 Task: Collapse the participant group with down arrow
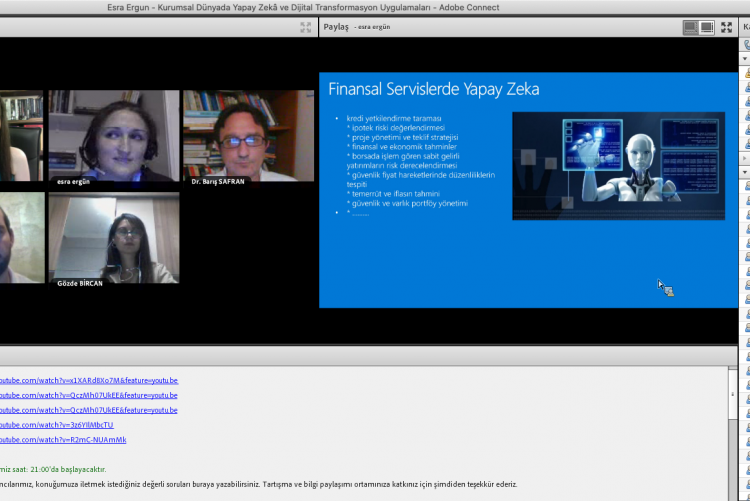(x=745, y=57)
